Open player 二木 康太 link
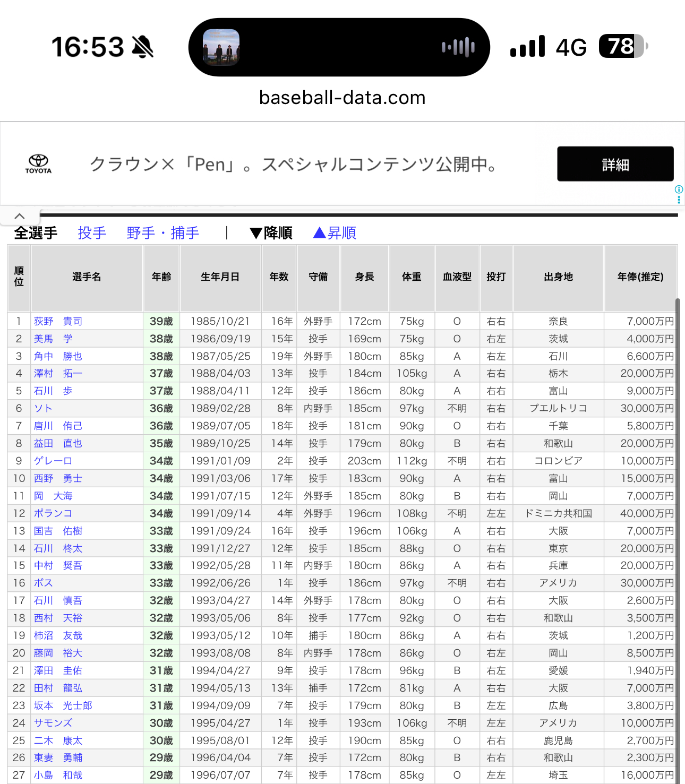 58,740
